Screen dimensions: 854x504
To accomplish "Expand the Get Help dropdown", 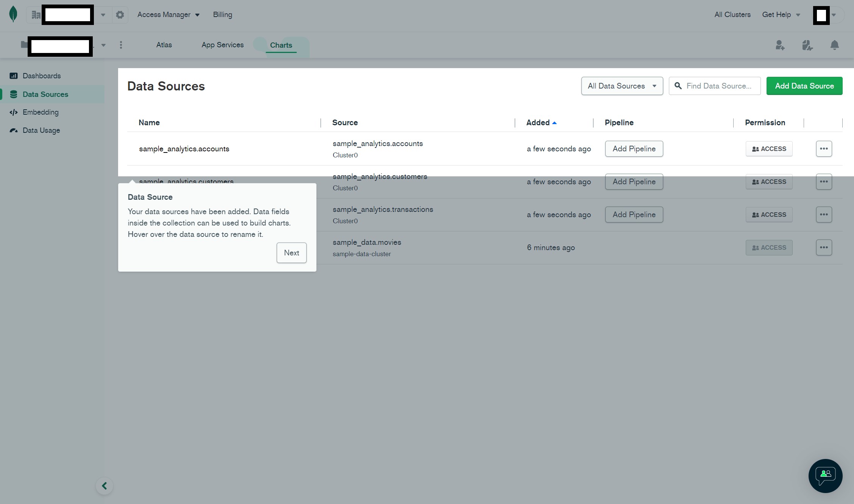I will (781, 15).
